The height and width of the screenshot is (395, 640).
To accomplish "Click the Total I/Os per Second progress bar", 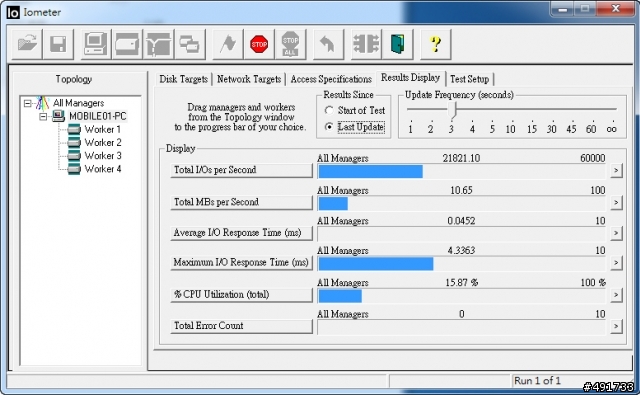I will pyautogui.click(x=461, y=171).
